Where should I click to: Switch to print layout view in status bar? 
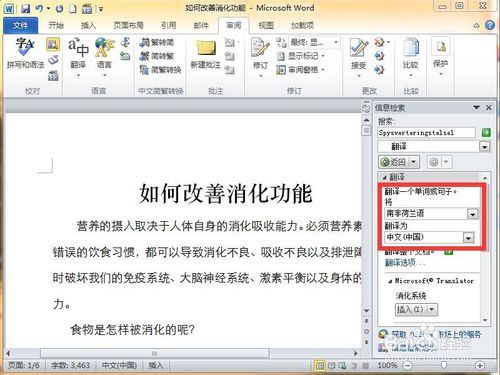(x=319, y=366)
